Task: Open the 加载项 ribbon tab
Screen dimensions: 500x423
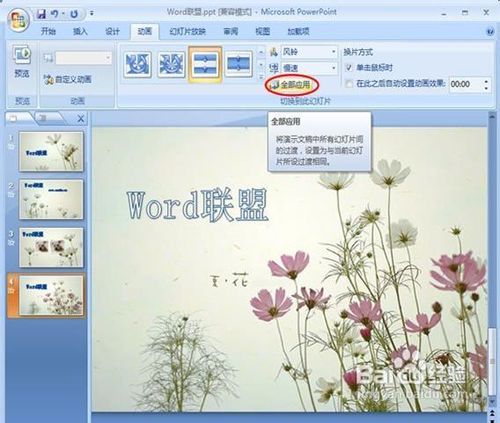Action: pyautogui.click(x=299, y=32)
